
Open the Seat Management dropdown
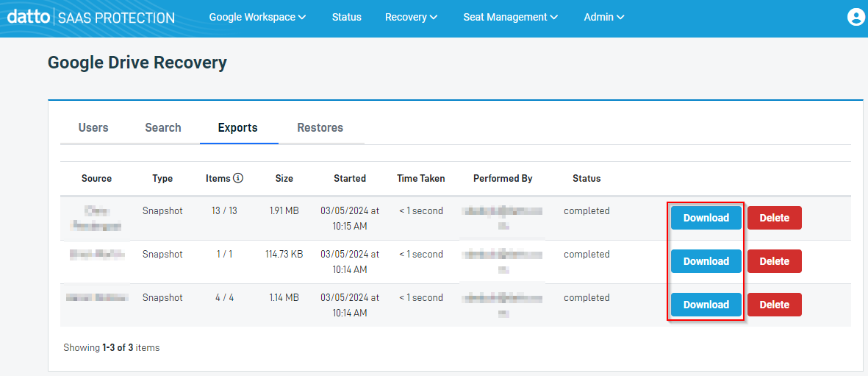coord(510,17)
